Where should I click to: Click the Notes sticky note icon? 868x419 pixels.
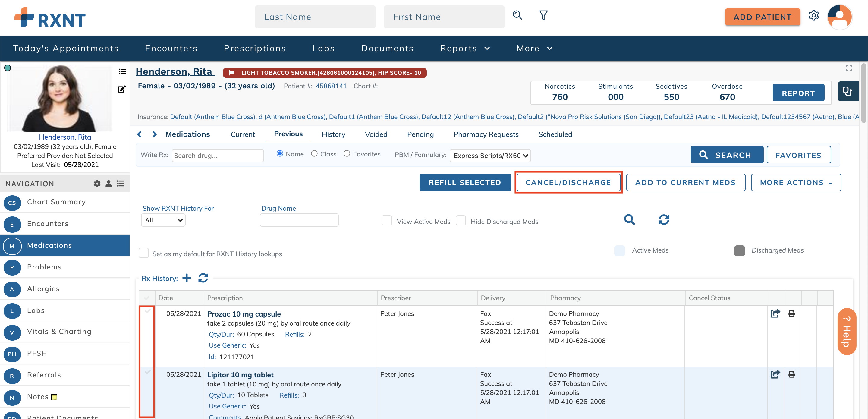(54, 397)
